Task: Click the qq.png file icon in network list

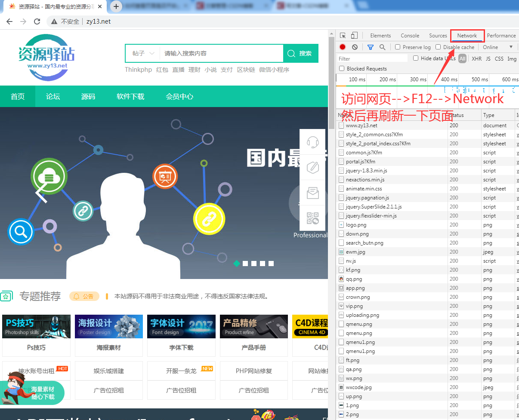Action: pos(341,279)
